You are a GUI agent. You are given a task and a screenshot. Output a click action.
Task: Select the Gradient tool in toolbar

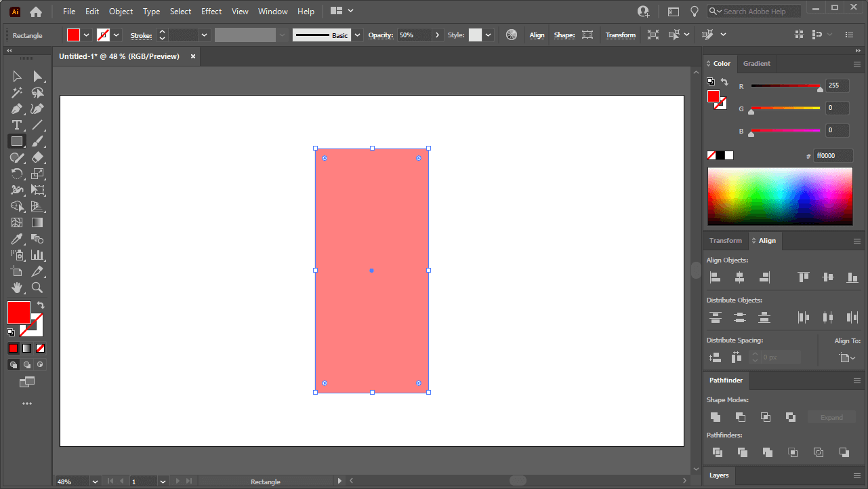(38, 222)
